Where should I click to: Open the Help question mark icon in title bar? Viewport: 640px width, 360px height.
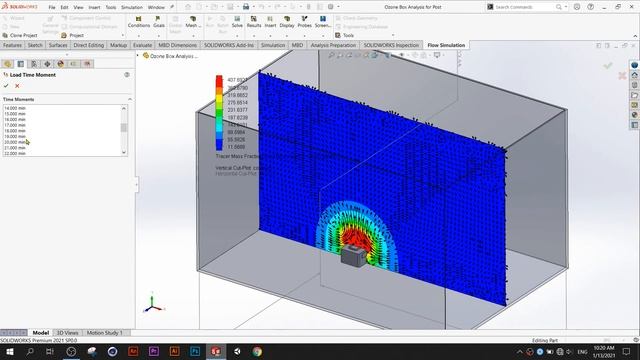click(x=591, y=7)
